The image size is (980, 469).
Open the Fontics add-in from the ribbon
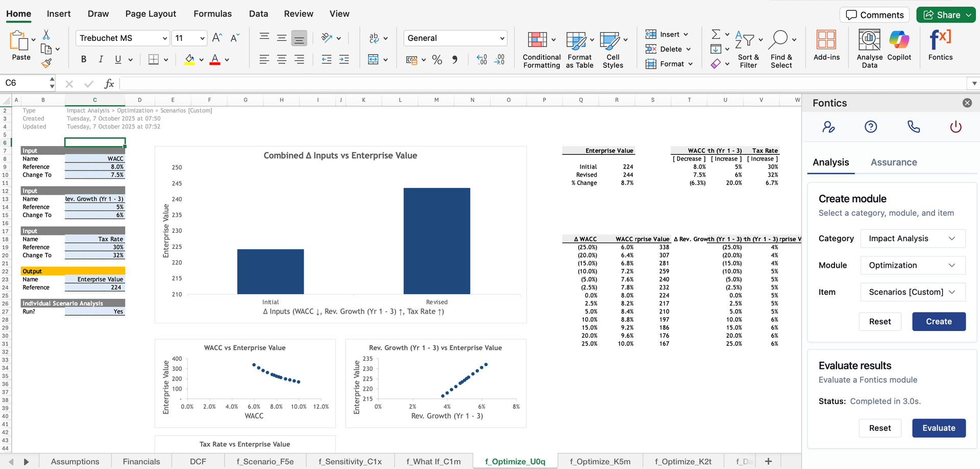(x=941, y=46)
